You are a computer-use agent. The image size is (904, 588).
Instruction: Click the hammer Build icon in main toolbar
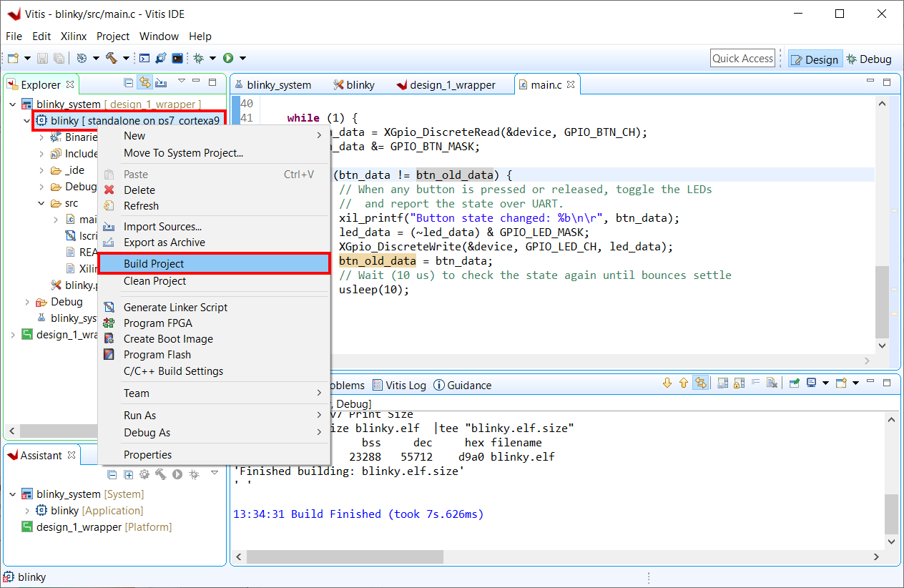(112, 59)
